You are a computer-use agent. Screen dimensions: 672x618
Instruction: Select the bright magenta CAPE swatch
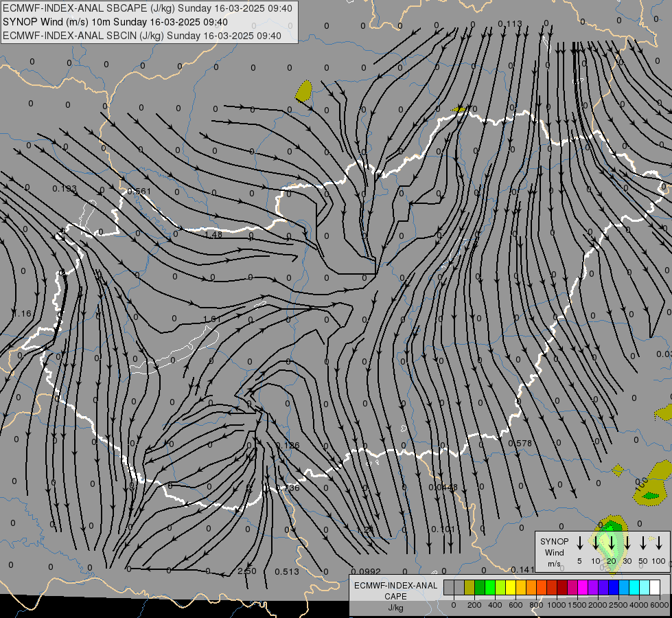point(583,587)
